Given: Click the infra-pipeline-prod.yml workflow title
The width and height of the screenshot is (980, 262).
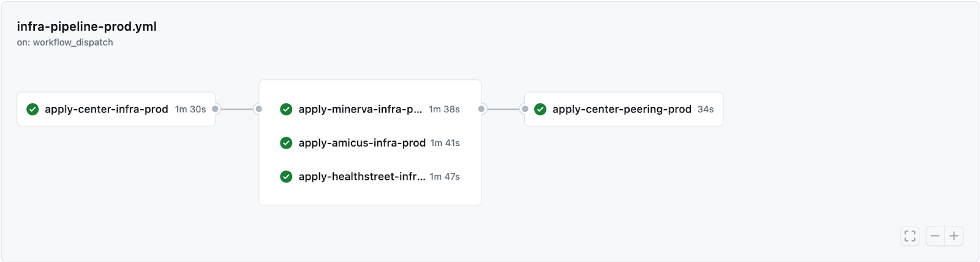Looking at the screenshot, I should pos(87,26).
